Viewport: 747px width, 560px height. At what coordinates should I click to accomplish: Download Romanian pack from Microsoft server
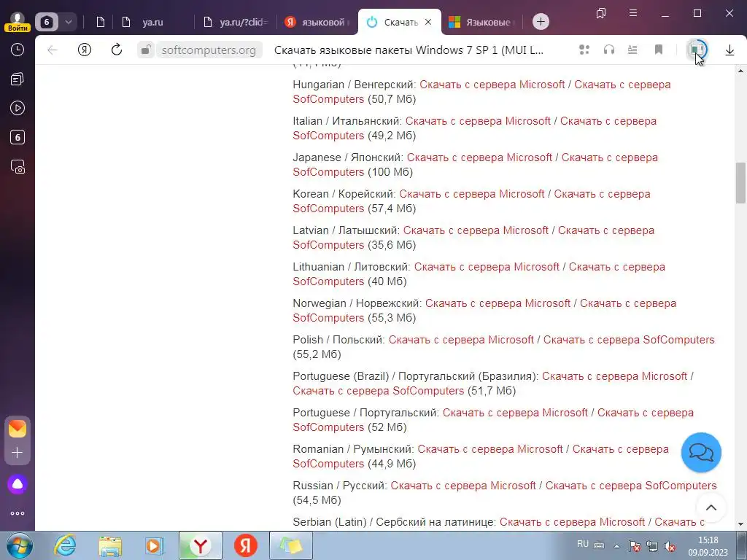point(490,449)
